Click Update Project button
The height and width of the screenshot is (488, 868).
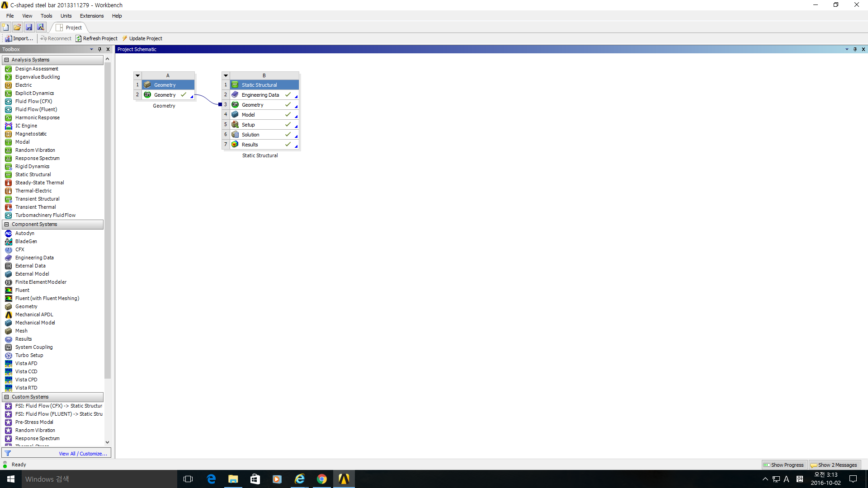pyautogui.click(x=142, y=38)
